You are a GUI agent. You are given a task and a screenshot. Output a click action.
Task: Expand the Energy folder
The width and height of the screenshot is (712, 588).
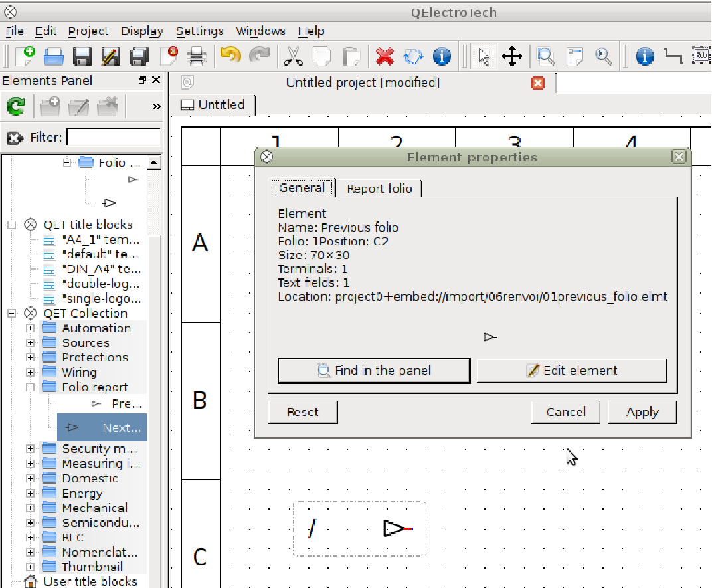[30, 493]
